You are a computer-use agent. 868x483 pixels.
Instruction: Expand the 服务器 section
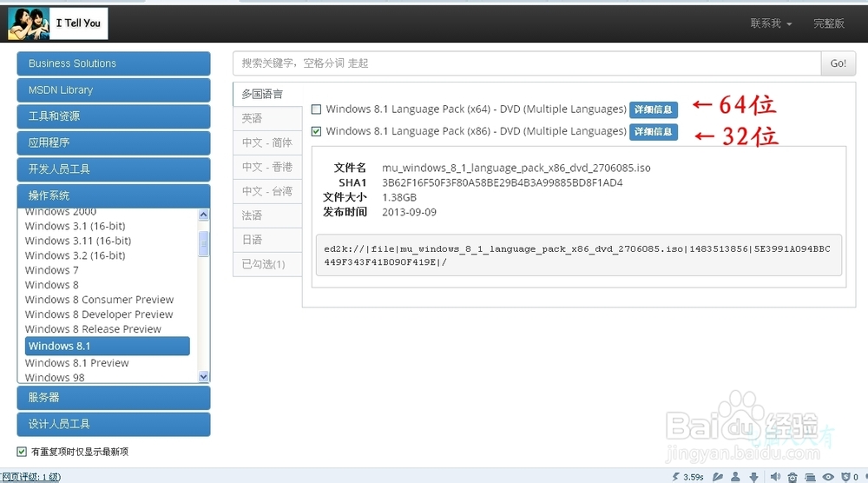tap(114, 397)
